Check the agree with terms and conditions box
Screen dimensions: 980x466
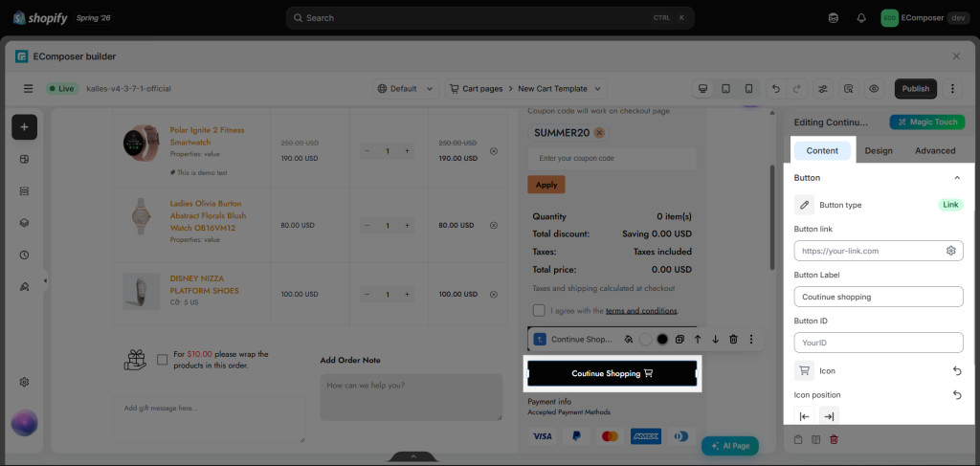(539, 310)
